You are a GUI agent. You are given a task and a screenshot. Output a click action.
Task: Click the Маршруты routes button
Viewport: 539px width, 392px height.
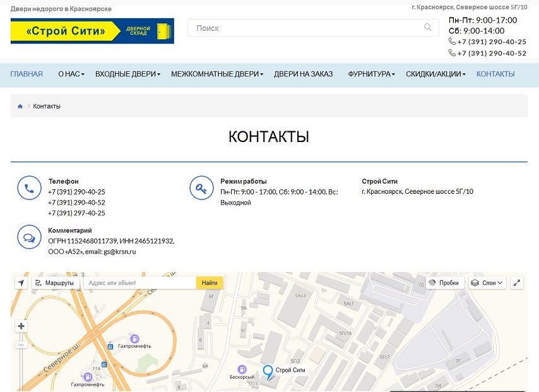click(55, 283)
